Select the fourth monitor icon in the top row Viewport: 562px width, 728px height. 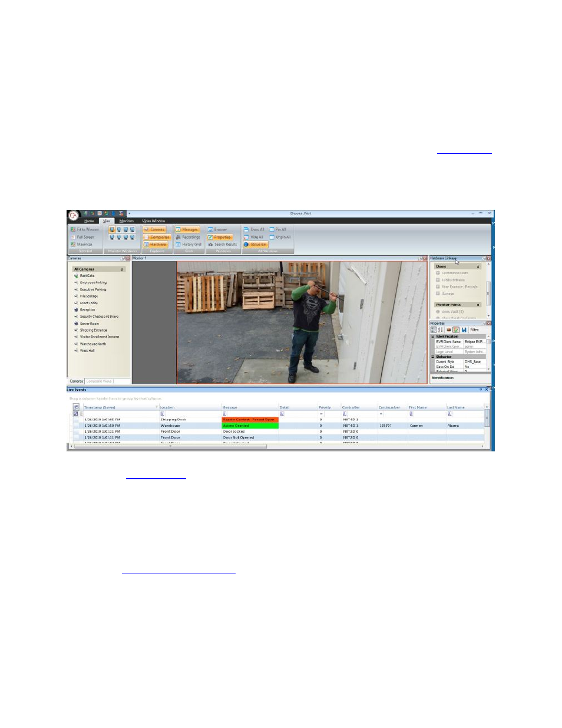coord(132,230)
